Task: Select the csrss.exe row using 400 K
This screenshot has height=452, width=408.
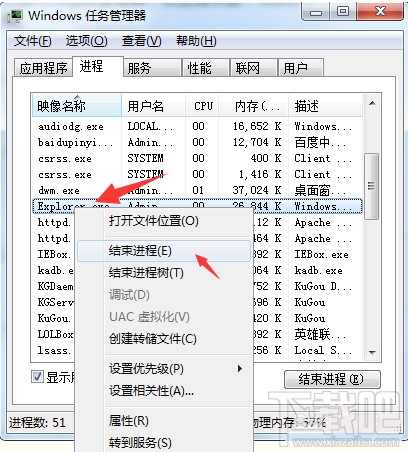Action: coord(197,158)
